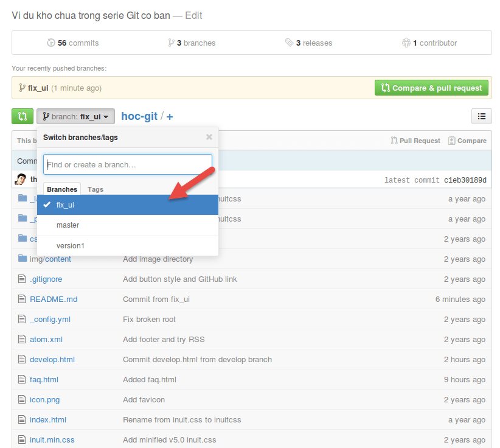Click the plus sign to create new file
Screen dimensions: 500x448
pos(170,116)
